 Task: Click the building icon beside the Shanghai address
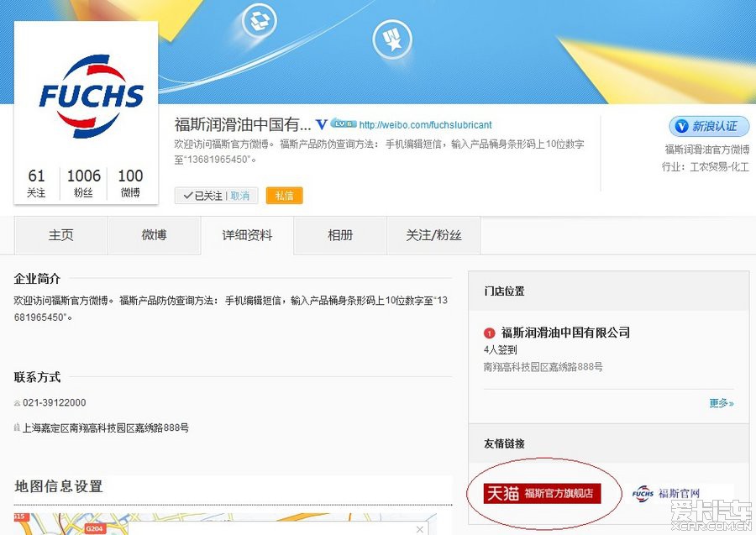18,427
